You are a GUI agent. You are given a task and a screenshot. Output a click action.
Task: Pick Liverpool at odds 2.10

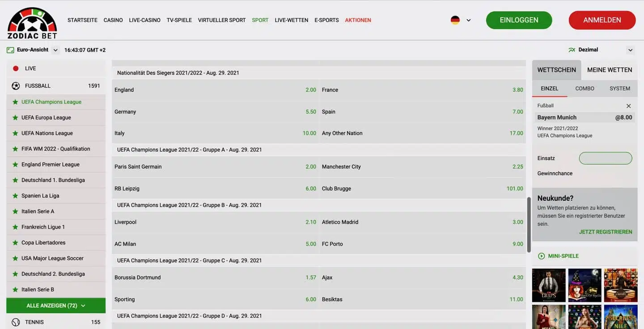click(x=215, y=222)
